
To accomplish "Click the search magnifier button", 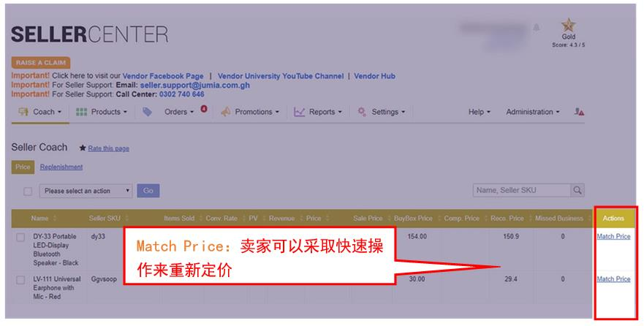I will (577, 190).
